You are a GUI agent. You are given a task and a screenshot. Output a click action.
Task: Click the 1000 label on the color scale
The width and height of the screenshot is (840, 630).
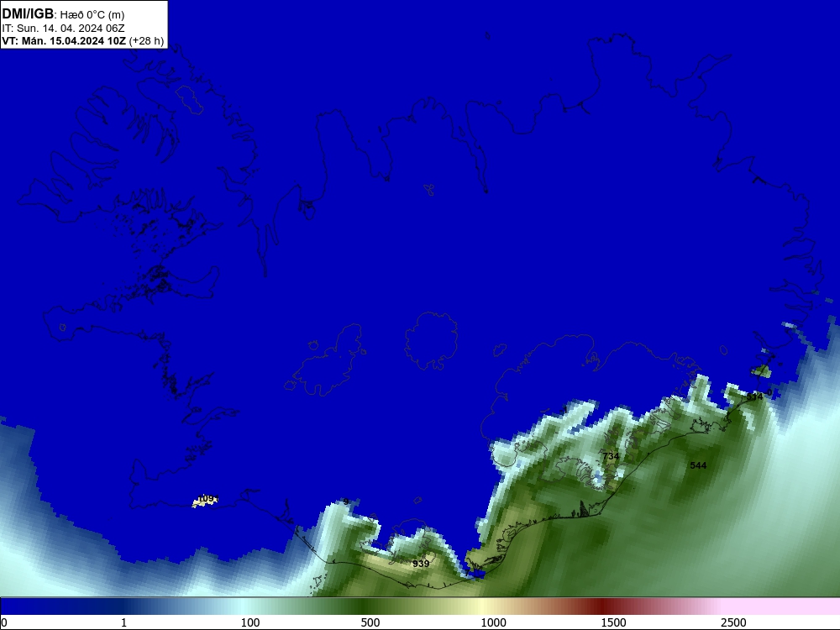point(493,622)
